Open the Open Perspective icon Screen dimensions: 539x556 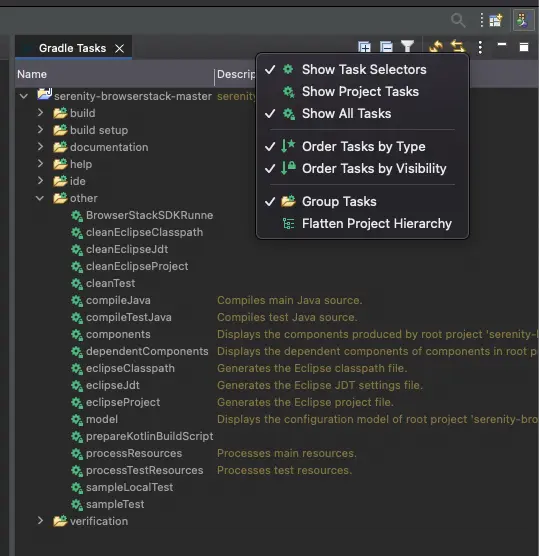point(496,20)
